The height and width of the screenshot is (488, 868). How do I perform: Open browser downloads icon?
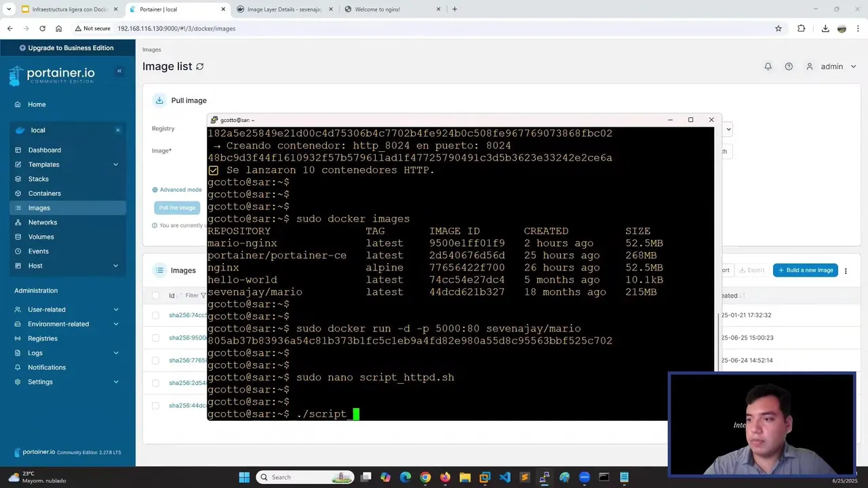click(x=825, y=28)
